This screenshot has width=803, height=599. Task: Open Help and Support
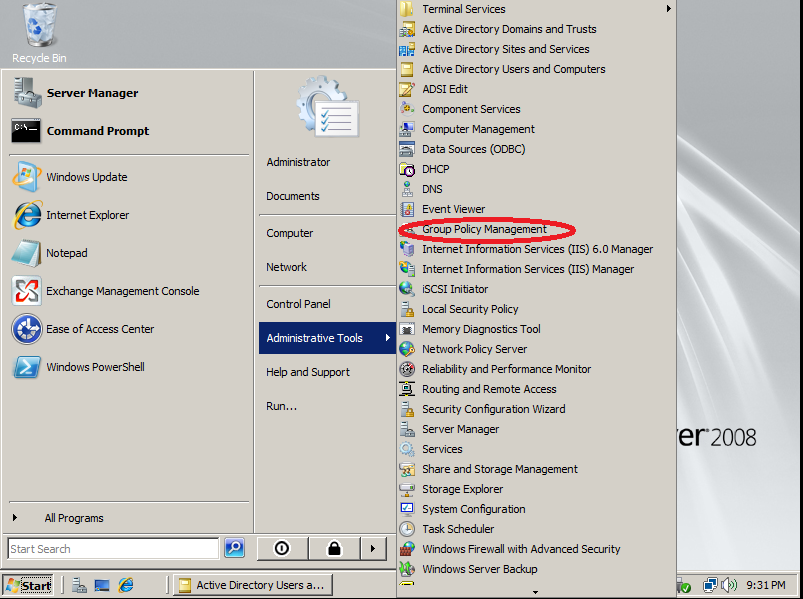308,372
